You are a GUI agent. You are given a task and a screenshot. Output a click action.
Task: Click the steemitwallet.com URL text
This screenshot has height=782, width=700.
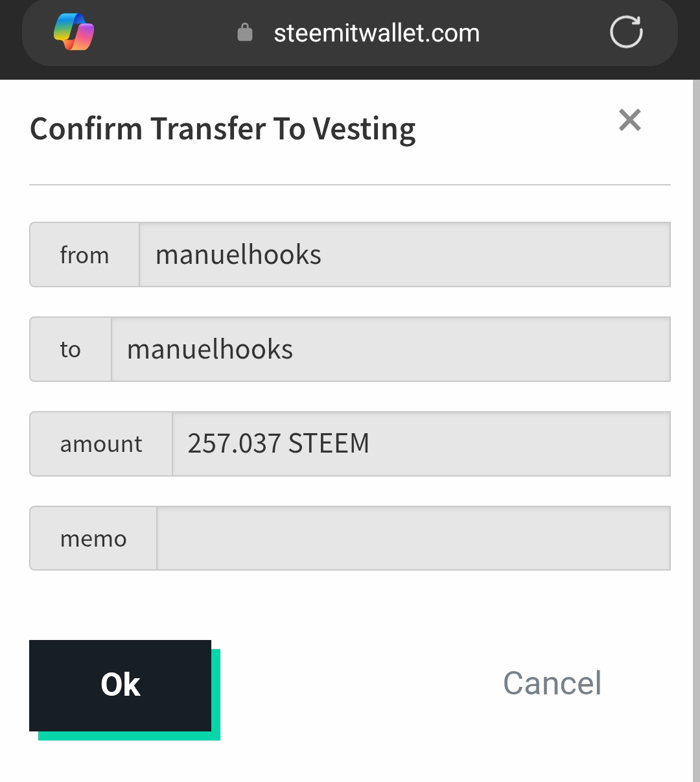pos(377,33)
